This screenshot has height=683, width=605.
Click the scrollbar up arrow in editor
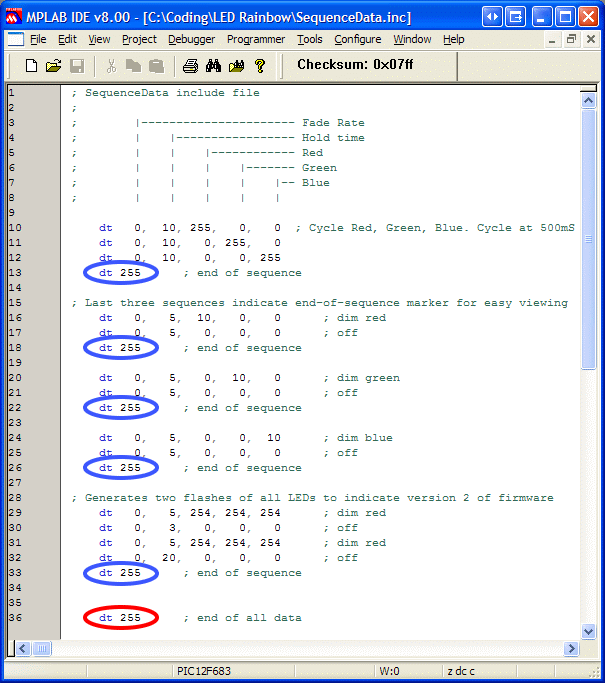(x=589, y=95)
